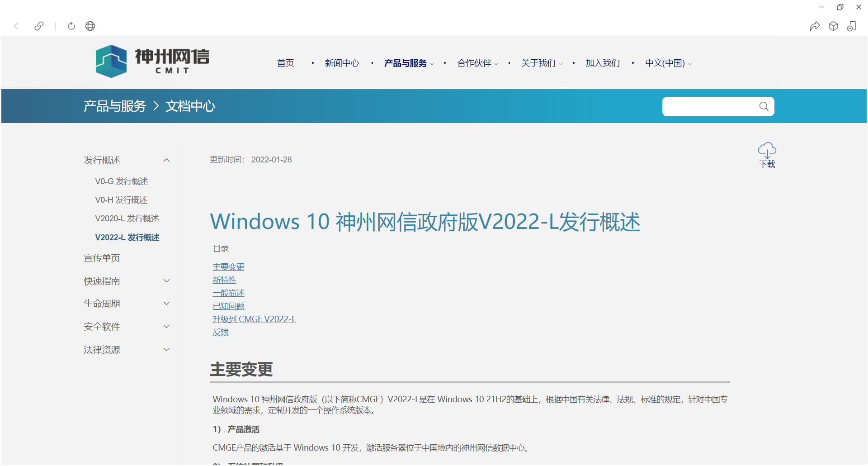Click into the search input field
The image size is (868, 466).
coord(710,106)
